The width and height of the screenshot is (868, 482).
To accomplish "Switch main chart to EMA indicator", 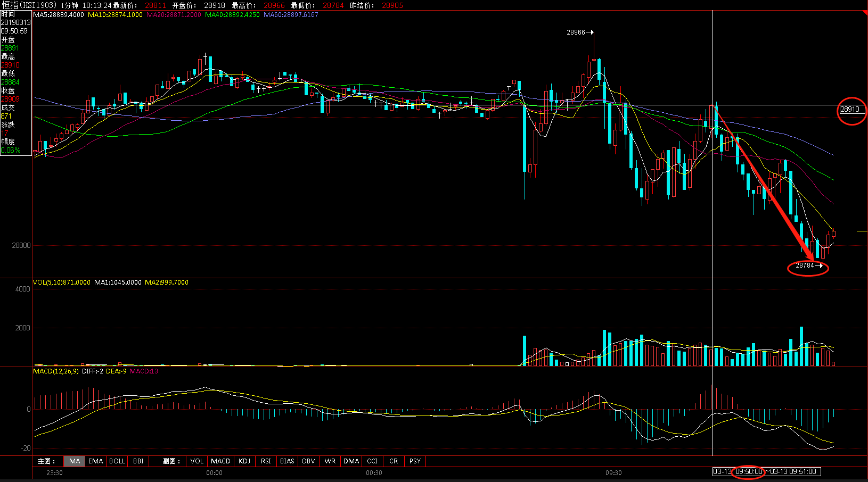I will point(96,461).
